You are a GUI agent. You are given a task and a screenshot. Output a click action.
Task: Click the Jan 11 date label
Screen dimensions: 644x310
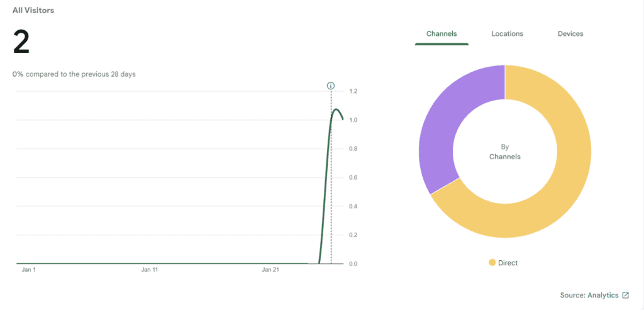click(x=150, y=270)
